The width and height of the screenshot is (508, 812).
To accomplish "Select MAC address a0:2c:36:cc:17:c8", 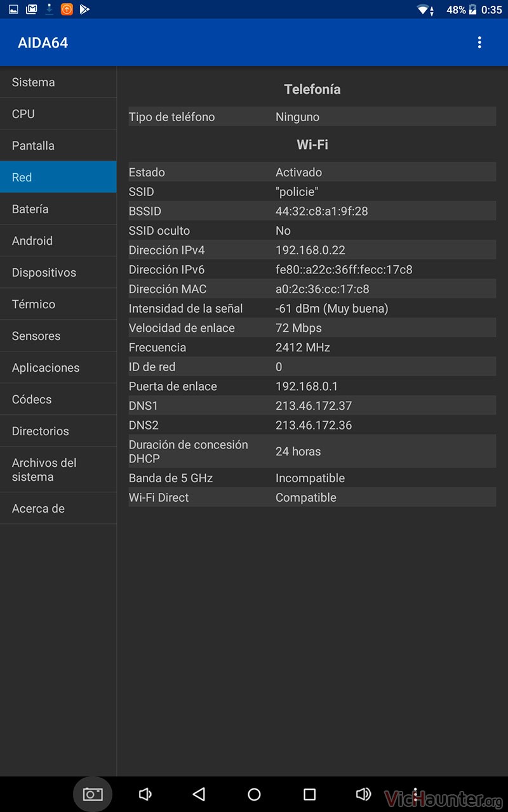I will point(323,289).
